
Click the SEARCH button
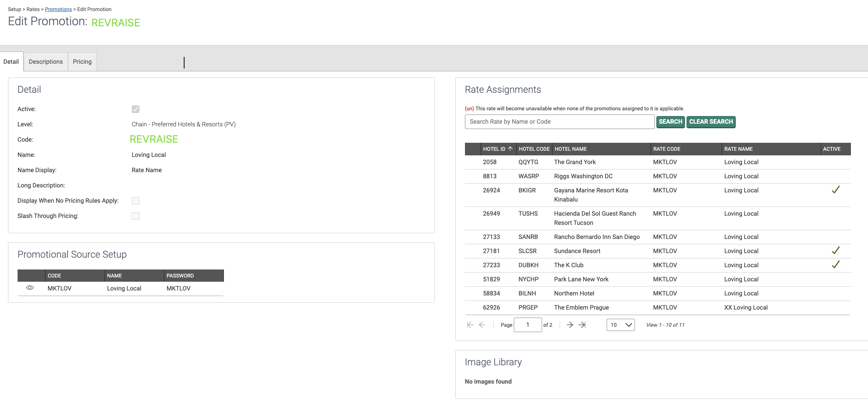click(670, 122)
